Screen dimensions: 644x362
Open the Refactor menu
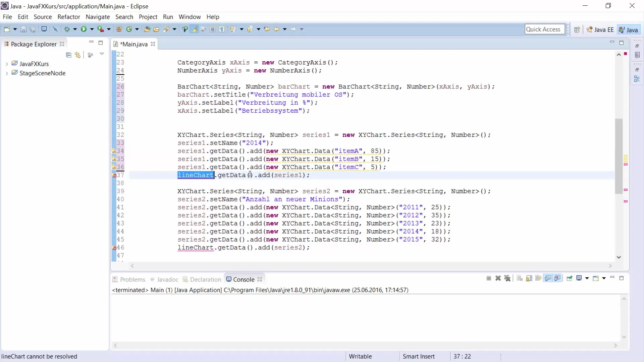[x=69, y=17]
